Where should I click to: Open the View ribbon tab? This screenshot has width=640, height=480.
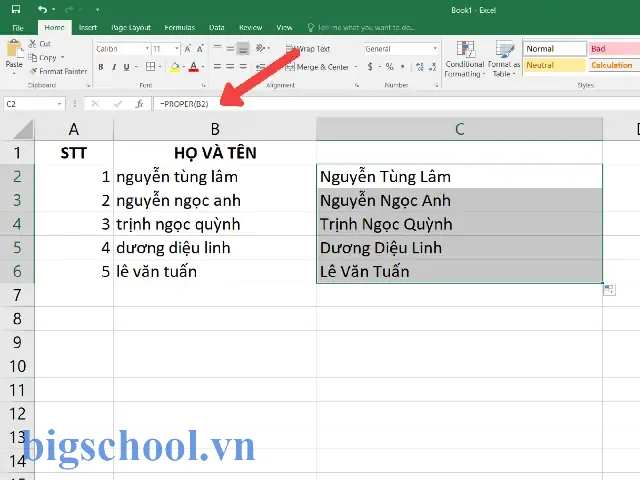pyautogui.click(x=284, y=27)
